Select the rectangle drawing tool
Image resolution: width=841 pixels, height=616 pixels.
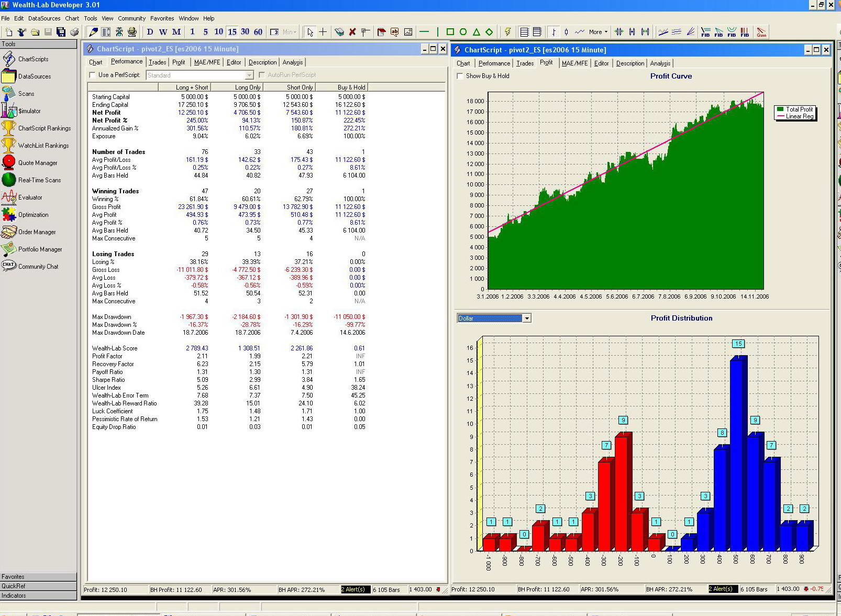click(450, 32)
